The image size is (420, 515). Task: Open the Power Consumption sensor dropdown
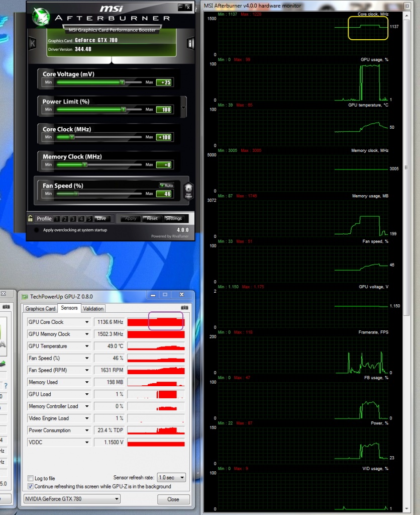pyautogui.click(x=87, y=431)
